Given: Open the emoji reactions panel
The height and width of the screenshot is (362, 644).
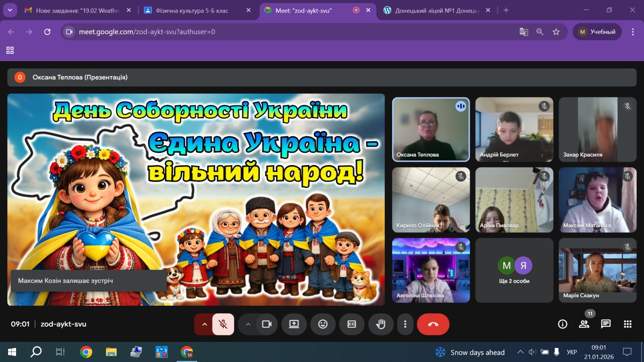Looking at the screenshot, I should [x=323, y=324].
